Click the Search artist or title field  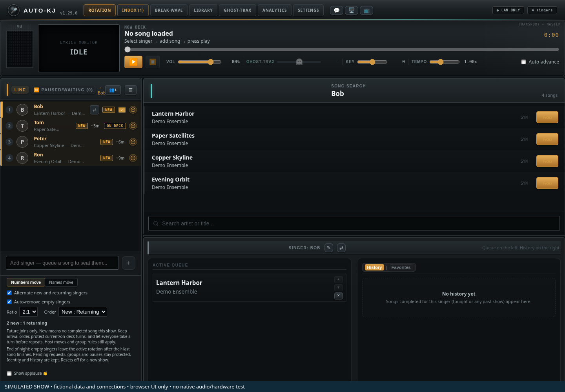pos(354,223)
